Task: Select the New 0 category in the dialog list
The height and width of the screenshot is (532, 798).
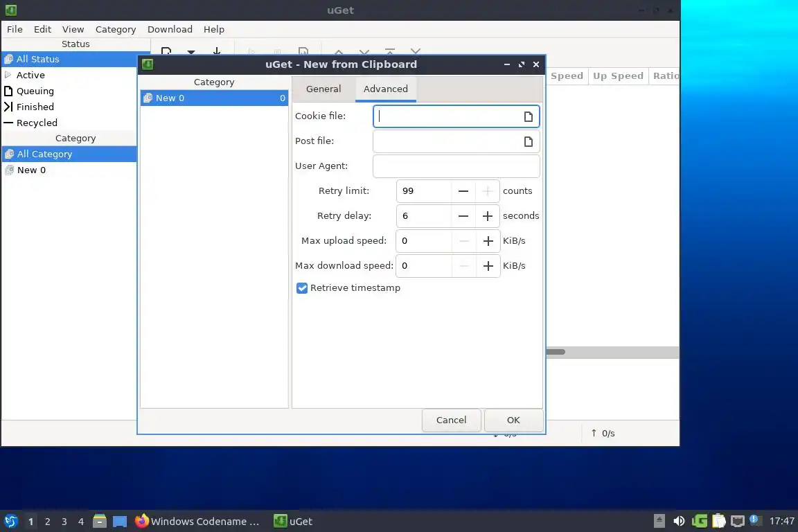Action: [x=214, y=98]
